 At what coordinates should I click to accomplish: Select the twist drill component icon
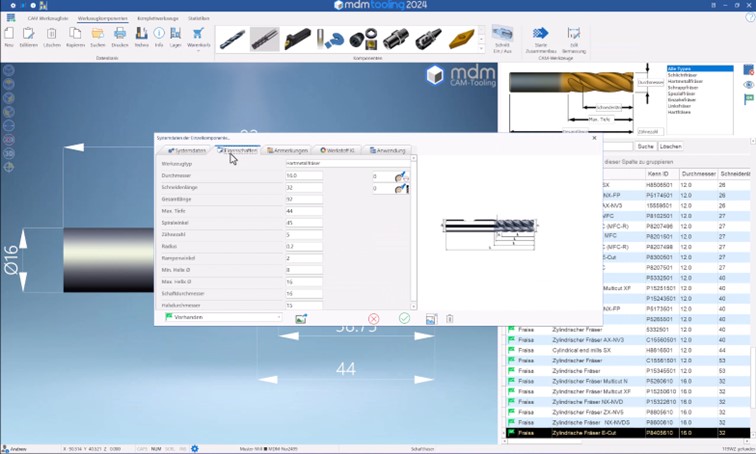(x=232, y=39)
